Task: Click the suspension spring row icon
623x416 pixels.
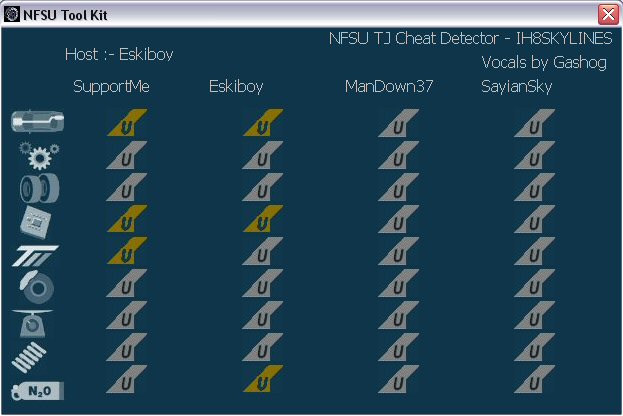Action: point(29,358)
